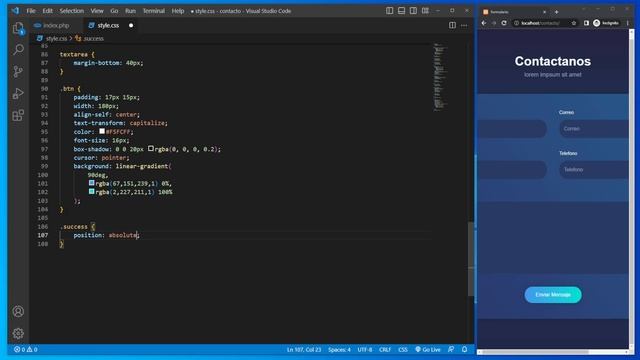Click the browser address bar localhost URL
Screen dimensions: 640x360
540,23
